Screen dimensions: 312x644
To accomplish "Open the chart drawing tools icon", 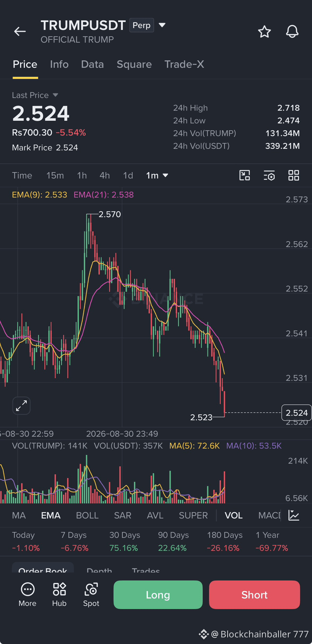I will 245,175.
